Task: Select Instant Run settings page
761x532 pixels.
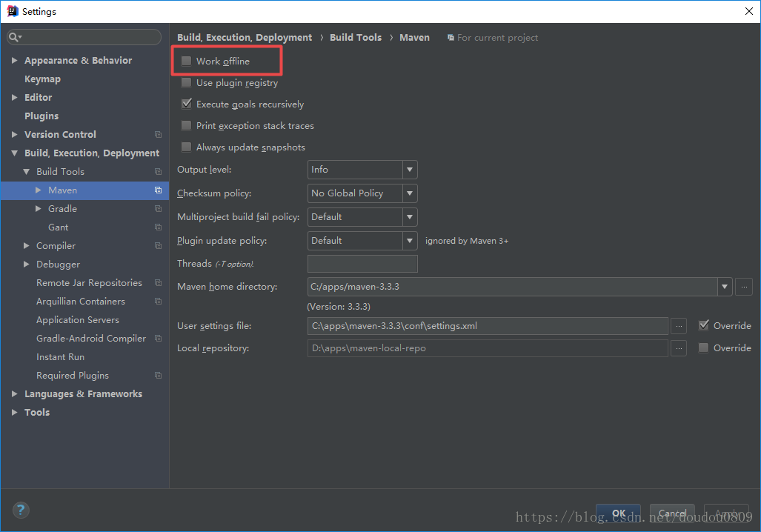Action: 60,357
